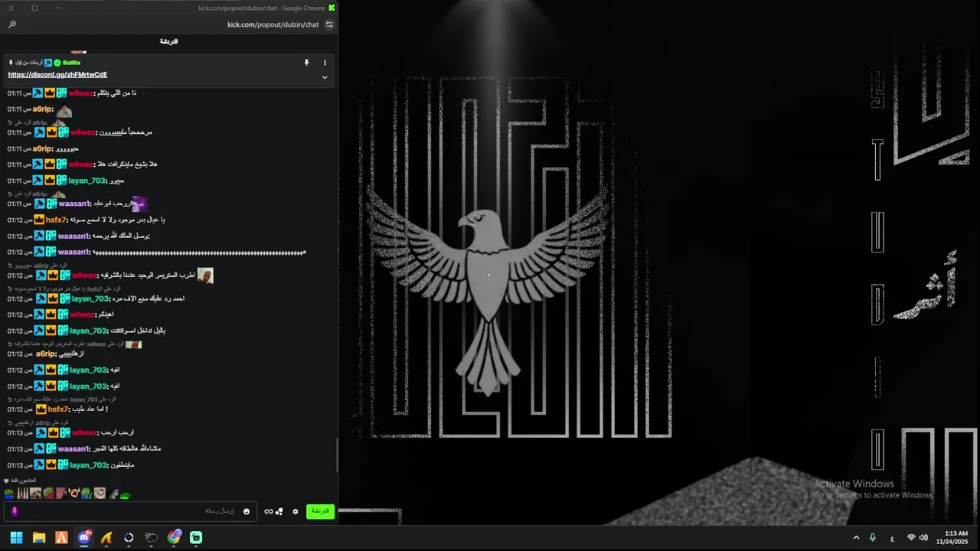Click the zoom magnifier icon in address bar
The image size is (980, 551).
[12, 24]
